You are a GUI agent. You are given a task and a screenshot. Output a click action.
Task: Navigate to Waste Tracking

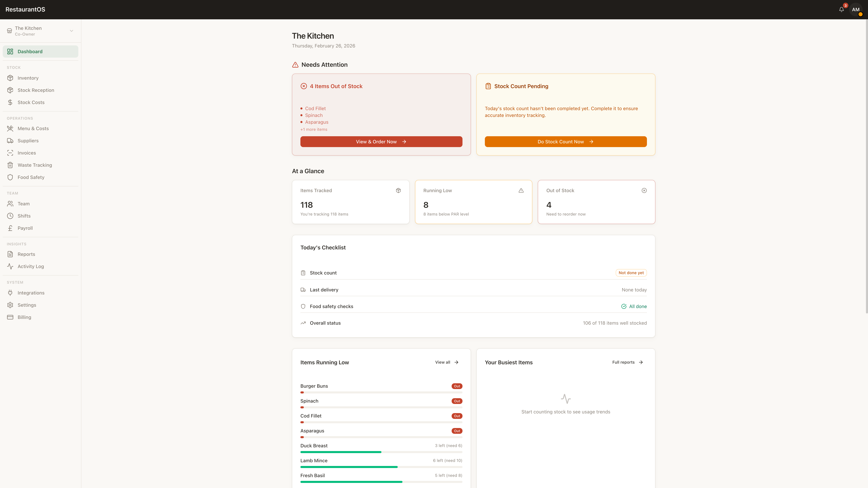[x=41, y=165]
